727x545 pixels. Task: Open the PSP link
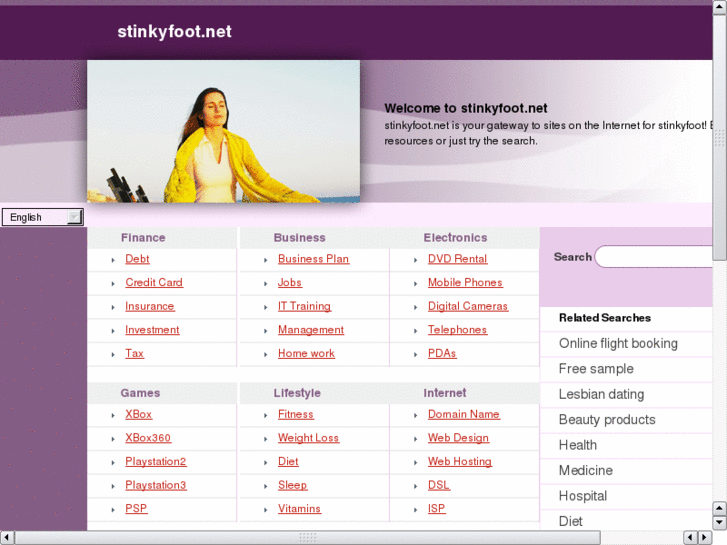tap(136, 509)
